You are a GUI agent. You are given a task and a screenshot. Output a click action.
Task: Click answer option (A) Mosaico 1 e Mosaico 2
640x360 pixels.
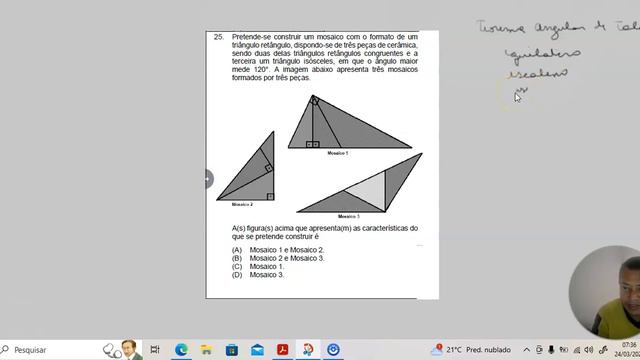point(278,250)
